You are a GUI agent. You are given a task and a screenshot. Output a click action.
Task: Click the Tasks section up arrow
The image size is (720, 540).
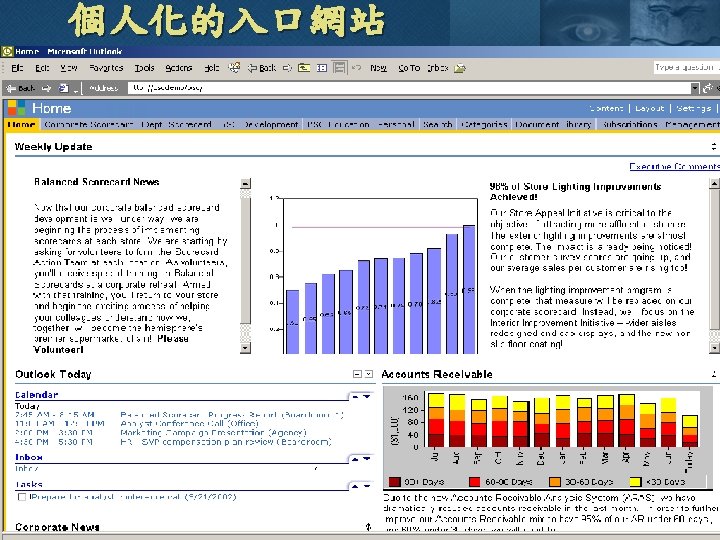click(355, 486)
